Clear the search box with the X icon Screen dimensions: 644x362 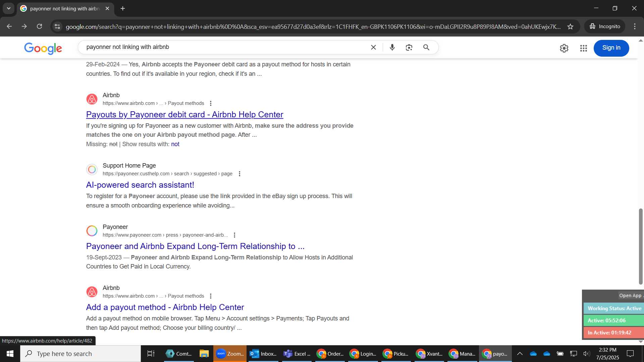click(x=373, y=47)
